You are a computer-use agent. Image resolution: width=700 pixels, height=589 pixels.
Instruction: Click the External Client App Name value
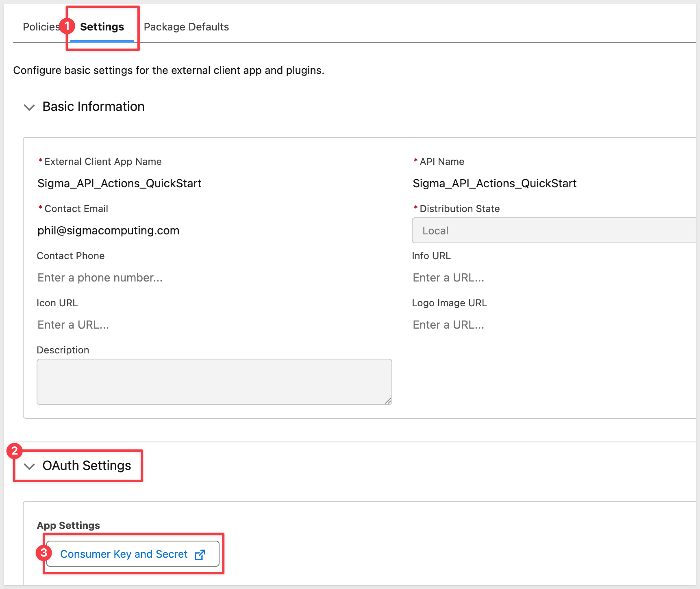coord(120,184)
